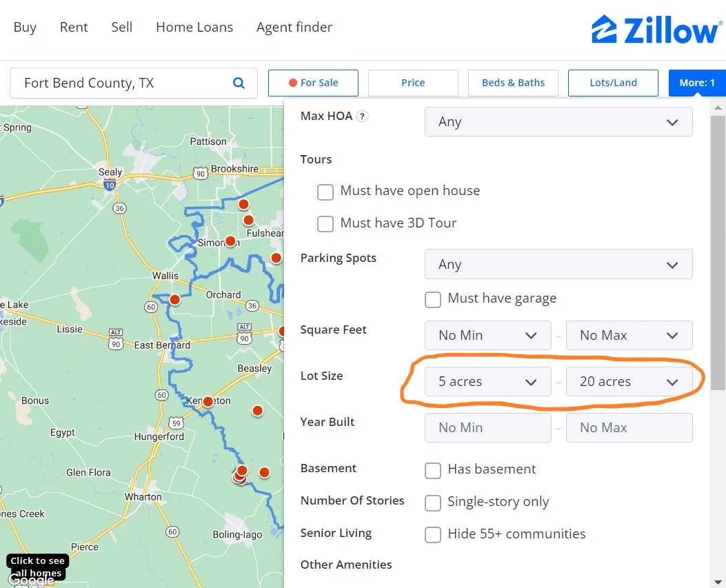
Task: Click scrollbar down arrow in filter panel
Action: coord(718,582)
